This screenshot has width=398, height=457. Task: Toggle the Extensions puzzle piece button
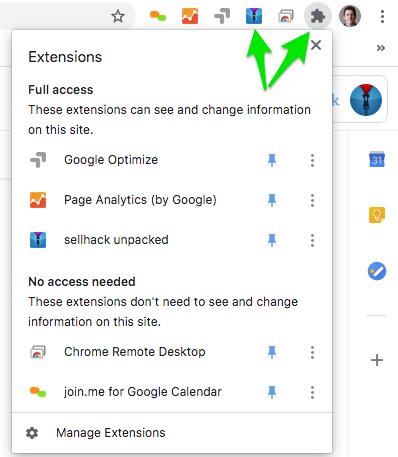(x=318, y=16)
